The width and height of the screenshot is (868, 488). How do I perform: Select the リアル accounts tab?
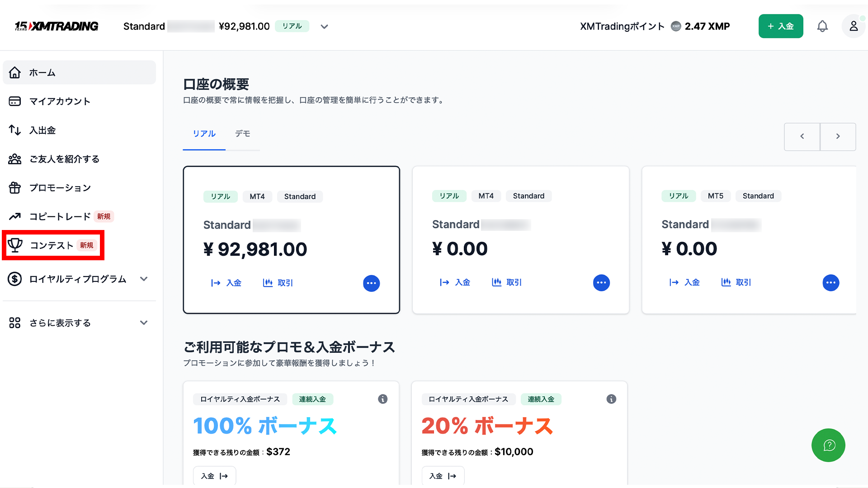pos(204,134)
